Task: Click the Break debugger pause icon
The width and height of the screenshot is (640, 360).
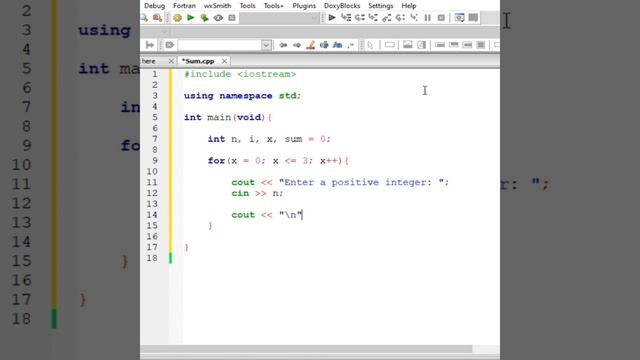Action: 427,18
